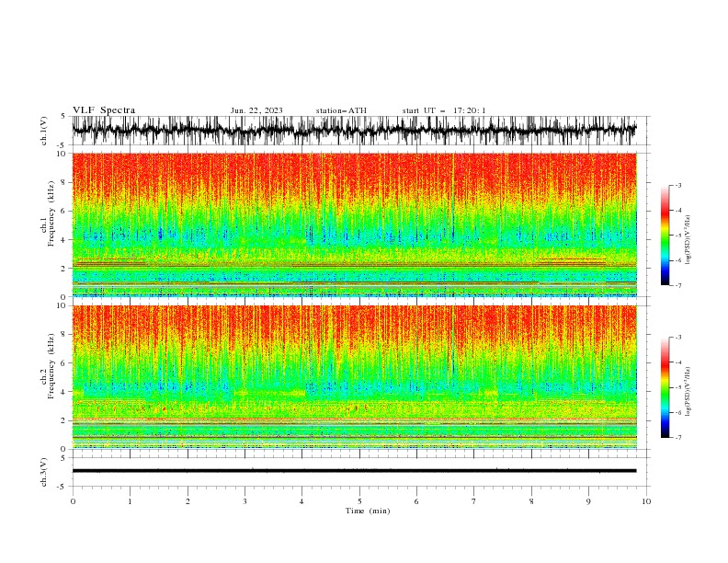This screenshot has width=728, height=563.
Task: Click time axis tick label "7"
Action: click(x=474, y=501)
